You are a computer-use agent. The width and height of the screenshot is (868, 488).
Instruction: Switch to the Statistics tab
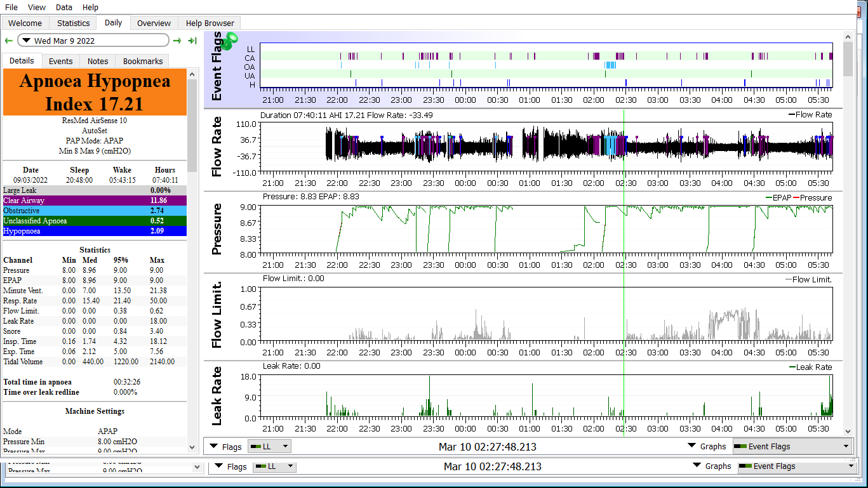point(73,23)
